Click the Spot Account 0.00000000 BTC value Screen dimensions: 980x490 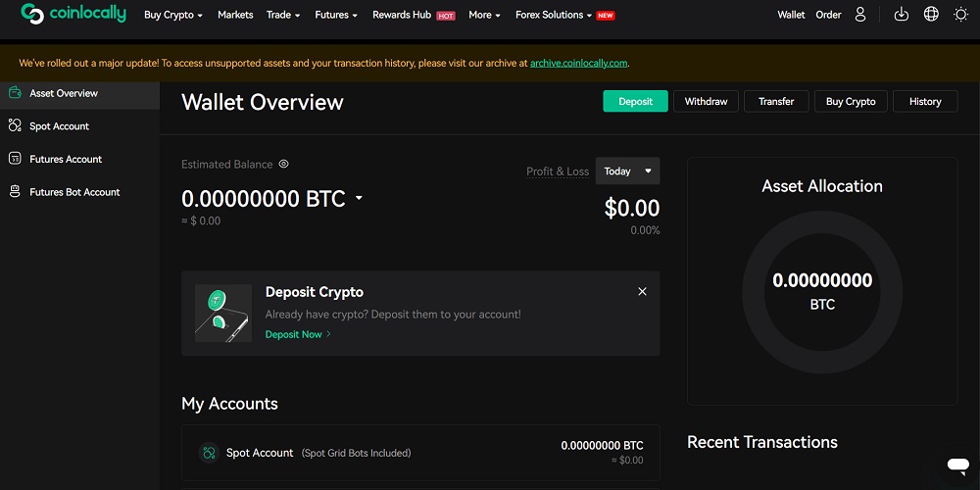602,446
